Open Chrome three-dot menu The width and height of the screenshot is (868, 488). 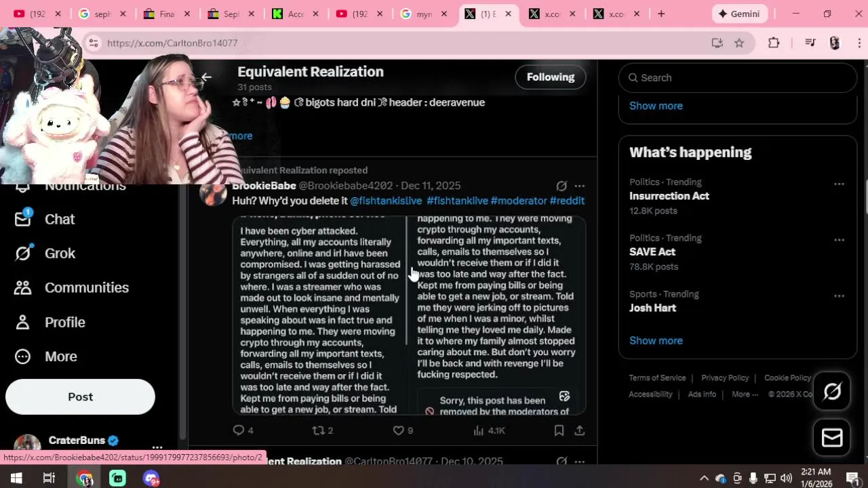point(859,43)
